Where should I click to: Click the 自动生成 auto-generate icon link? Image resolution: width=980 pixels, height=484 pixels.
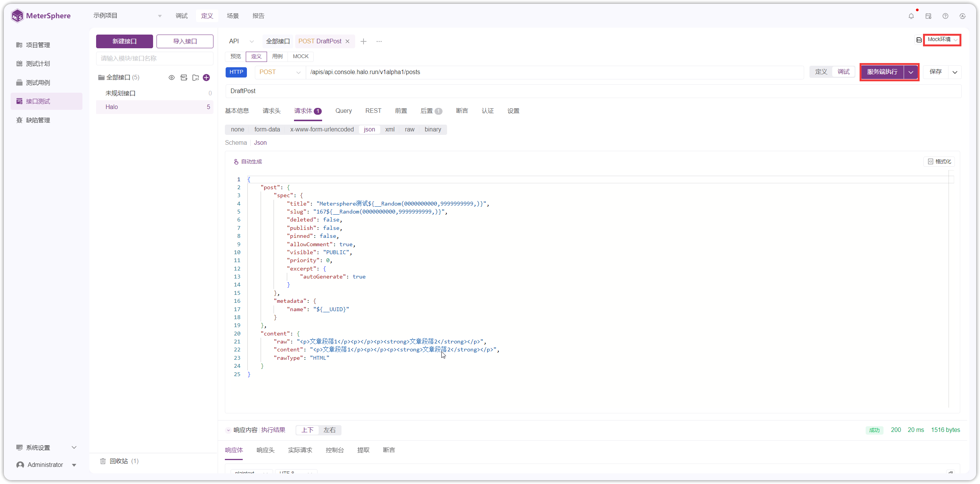[248, 162]
